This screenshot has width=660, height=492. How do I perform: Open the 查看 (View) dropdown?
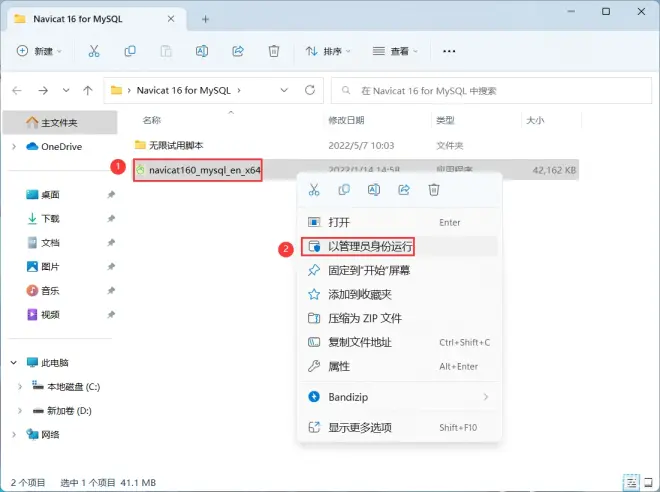(x=395, y=51)
